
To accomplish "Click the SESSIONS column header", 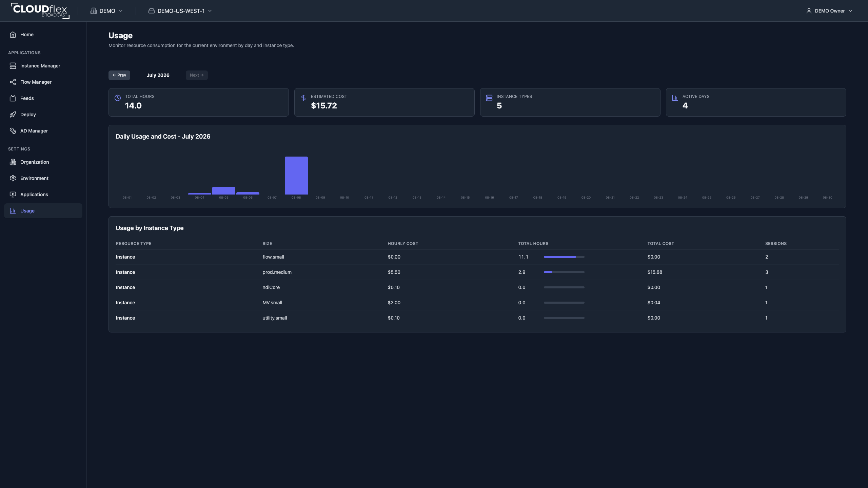I will tap(776, 244).
